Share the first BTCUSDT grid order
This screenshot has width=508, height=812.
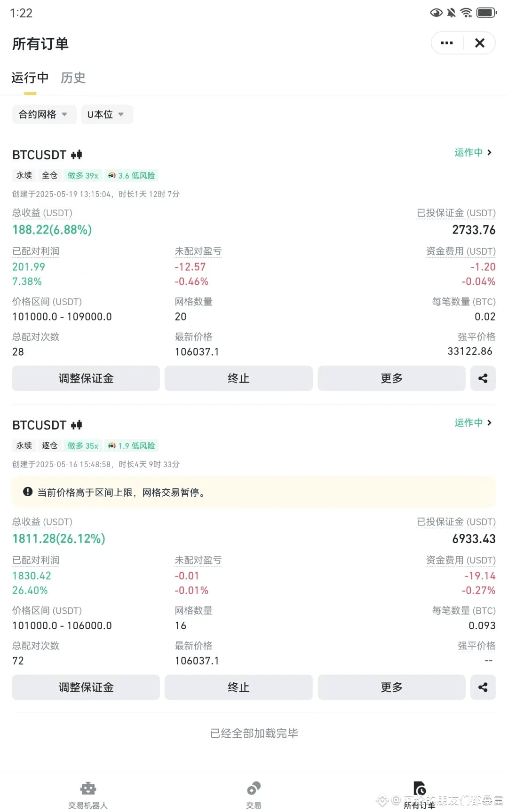(483, 378)
